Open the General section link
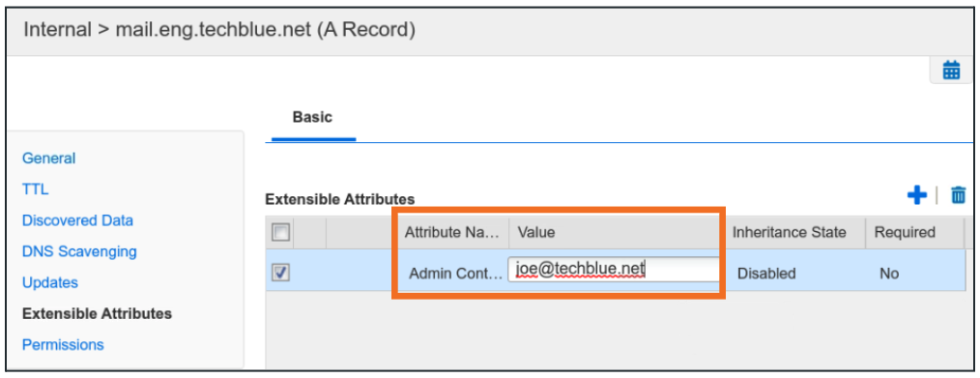This screenshot has height=378, width=980. pos(48,159)
